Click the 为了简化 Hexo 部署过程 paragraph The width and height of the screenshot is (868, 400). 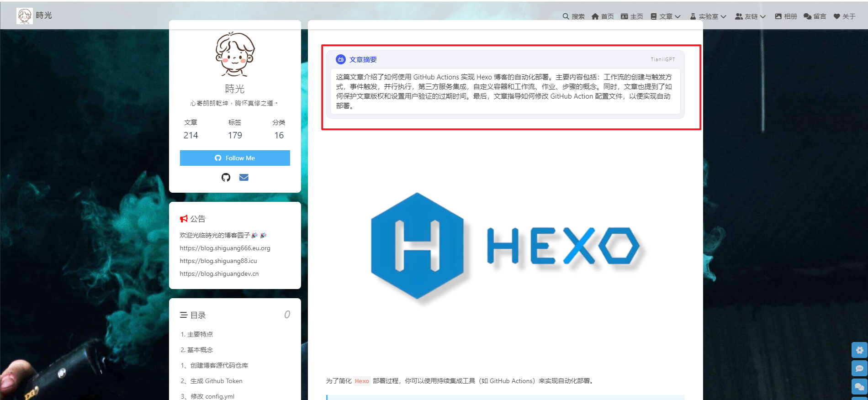tap(460, 381)
